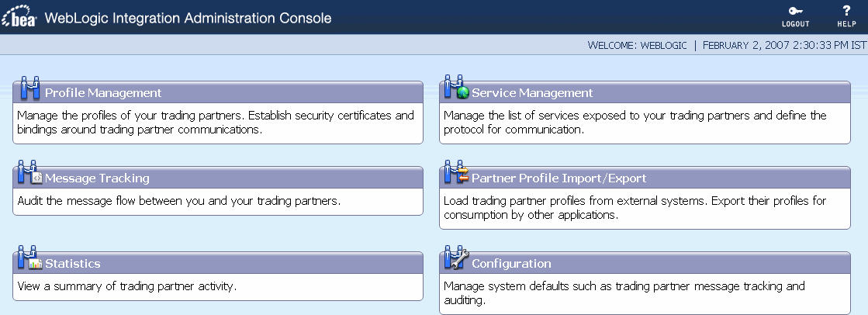Click the date 'FEBRUARY 2, 2007 2:30:33 PM IST'
The width and height of the screenshot is (868, 315).
coord(784,46)
